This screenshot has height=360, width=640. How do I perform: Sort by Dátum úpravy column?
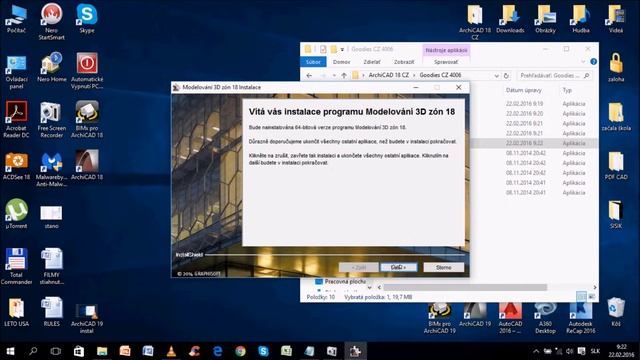tap(524, 90)
